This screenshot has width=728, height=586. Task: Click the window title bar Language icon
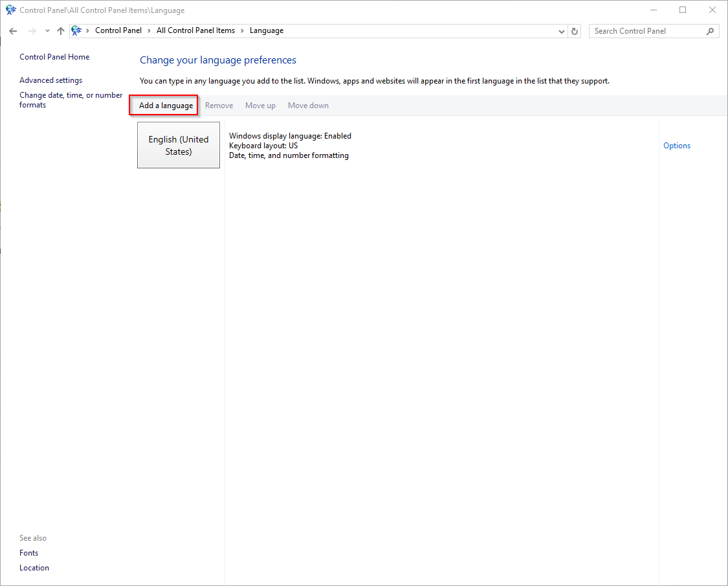(x=11, y=10)
